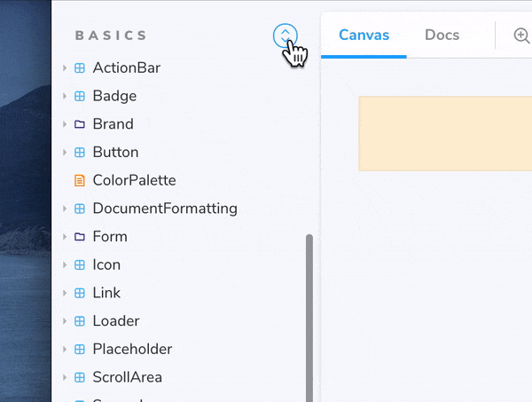Click the Button component grid icon

click(x=80, y=153)
